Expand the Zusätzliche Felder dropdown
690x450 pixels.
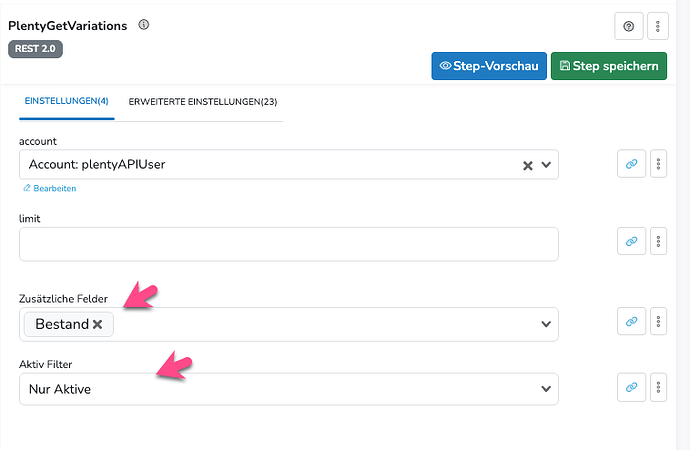[546, 324]
